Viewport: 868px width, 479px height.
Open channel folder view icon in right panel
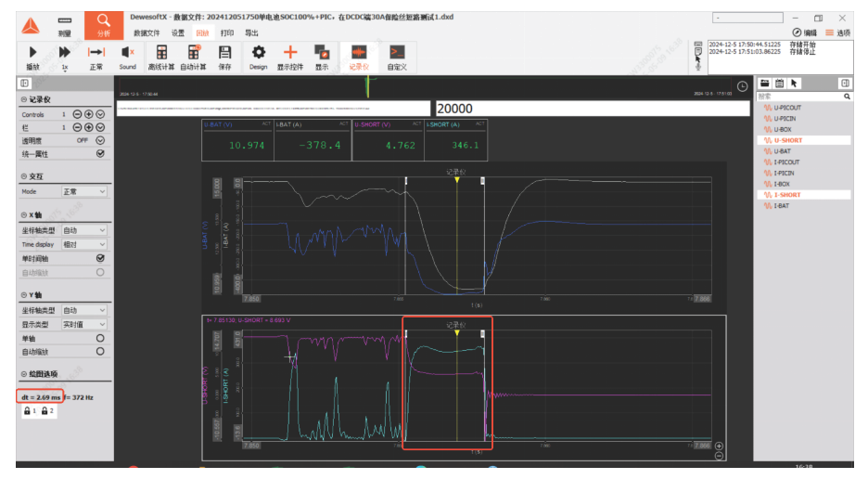click(764, 84)
